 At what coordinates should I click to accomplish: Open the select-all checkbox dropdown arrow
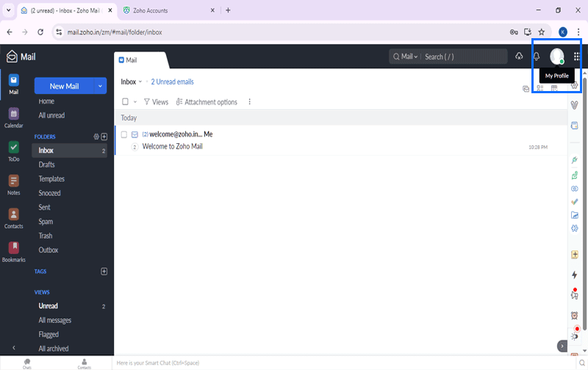coord(135,102)
